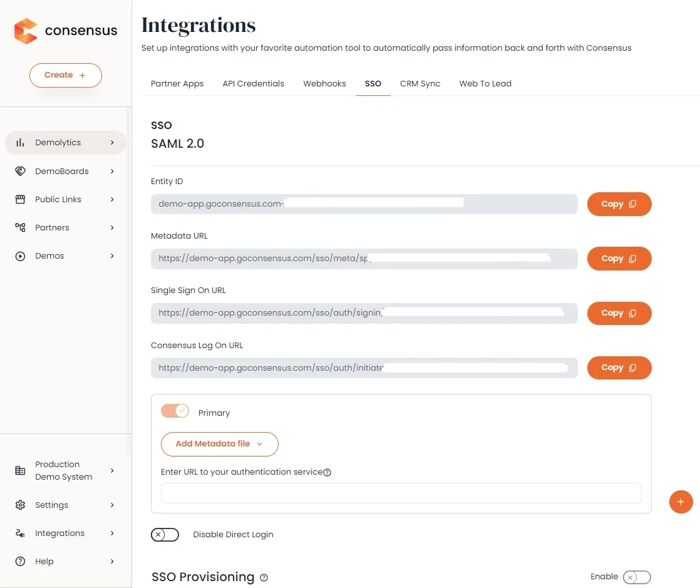The width and height of the screenshot is (700, 588).
Task: Enable the Disable Direct Login toggle
Action: tap(165, 534)
